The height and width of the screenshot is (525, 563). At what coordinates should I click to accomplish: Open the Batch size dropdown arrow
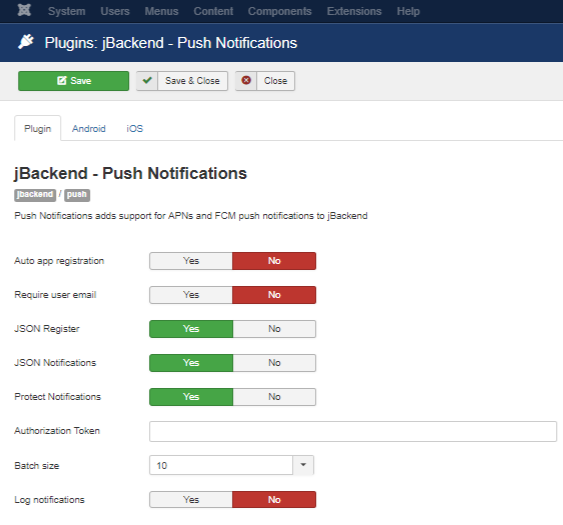303,465
